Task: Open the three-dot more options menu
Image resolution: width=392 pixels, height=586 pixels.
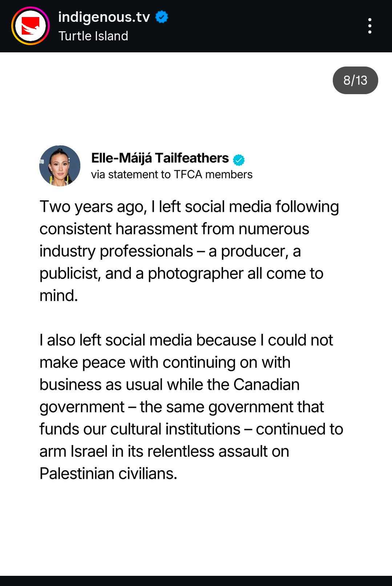Action: pos(369,26)
